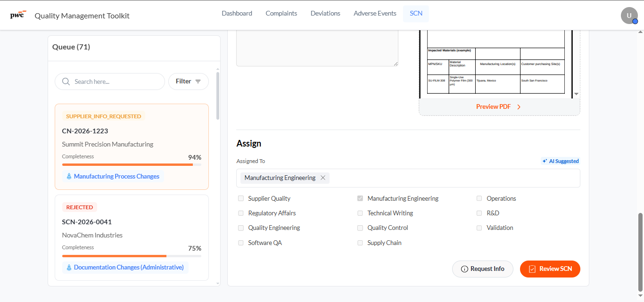Open the Documentation Changes (Administrative) tag link
Image resolution: width=644 pixels, height=302 pixels.
(125, 267)
